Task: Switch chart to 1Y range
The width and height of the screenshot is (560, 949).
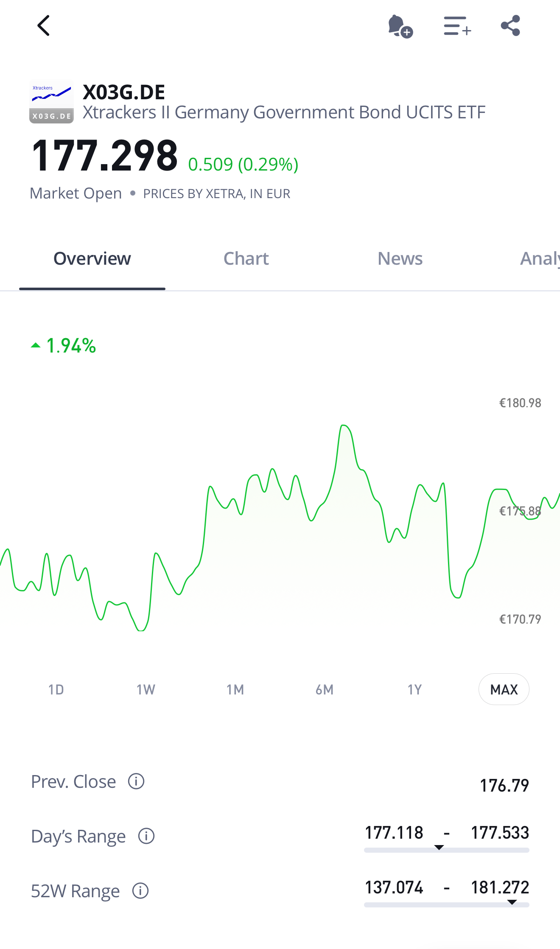Action: tap(414, 690)
